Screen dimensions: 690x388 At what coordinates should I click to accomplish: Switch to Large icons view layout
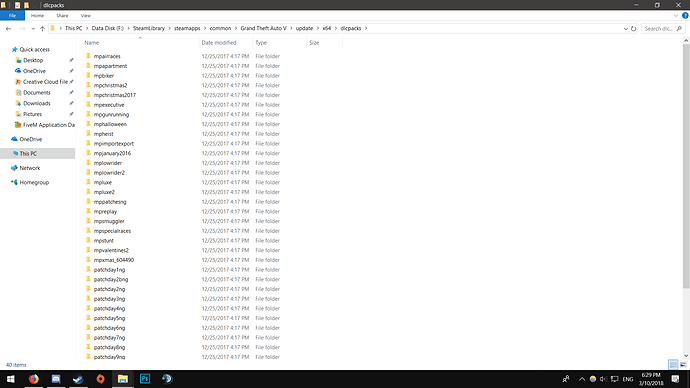coord(683,365)
